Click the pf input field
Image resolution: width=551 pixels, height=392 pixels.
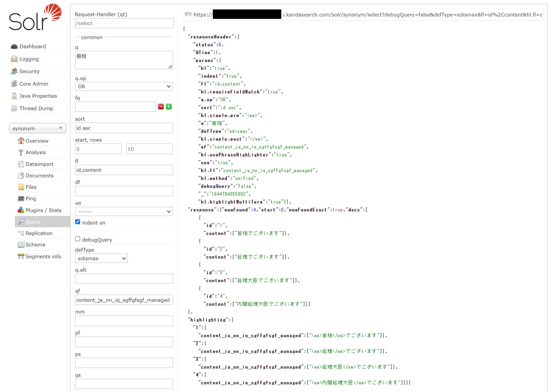(x=124, y=342)
